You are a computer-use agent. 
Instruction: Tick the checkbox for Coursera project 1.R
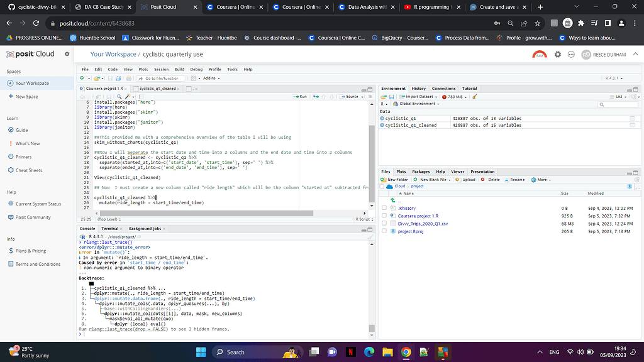click(x=384, y=216)
